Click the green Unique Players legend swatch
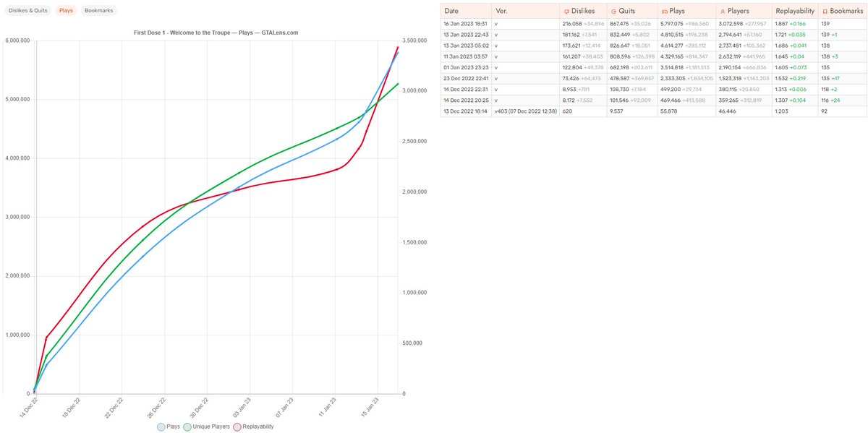Screen dimensions: 868x433 [187, 426]
